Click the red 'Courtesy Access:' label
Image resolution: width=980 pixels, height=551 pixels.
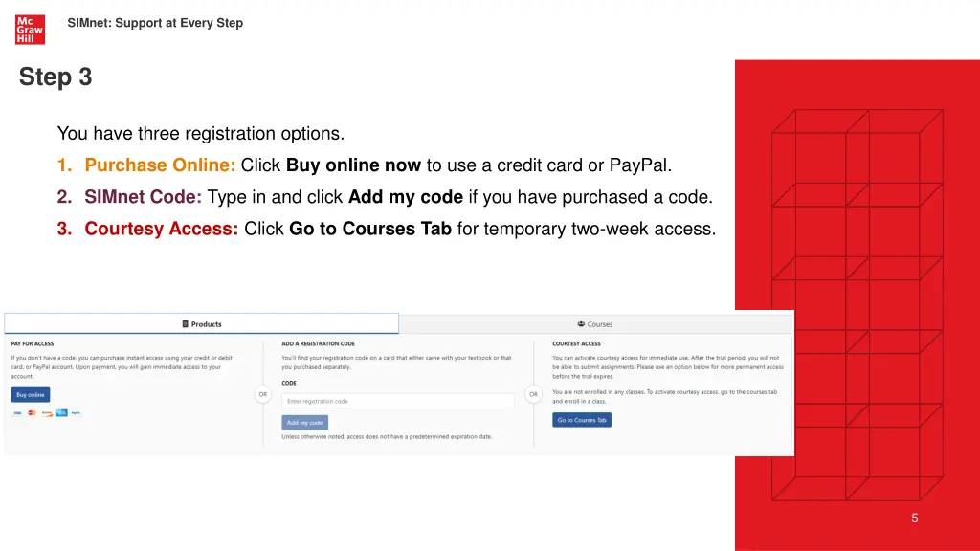tap(161, 229)
